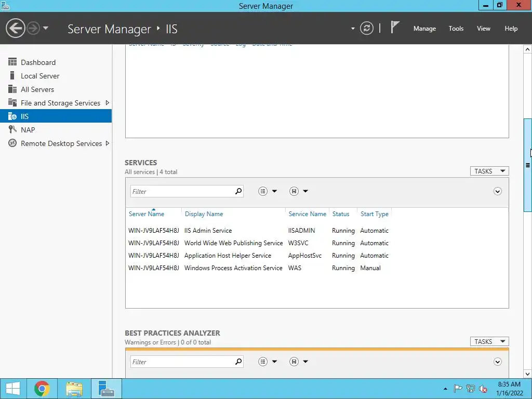Click Services criteria list icon
The height and width of the screenshot is (399, 532).
(x=262, y=191)
